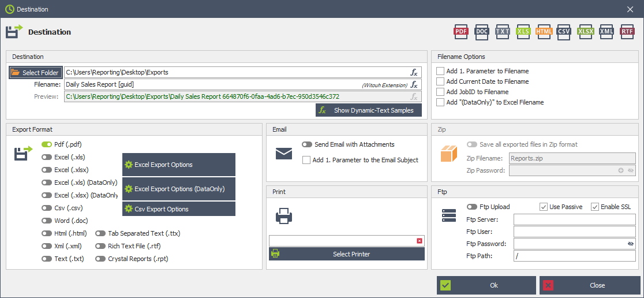This screenshot has width=644, height=298.
Task: Click the Ftp User input field
Action: pos(575,232)
